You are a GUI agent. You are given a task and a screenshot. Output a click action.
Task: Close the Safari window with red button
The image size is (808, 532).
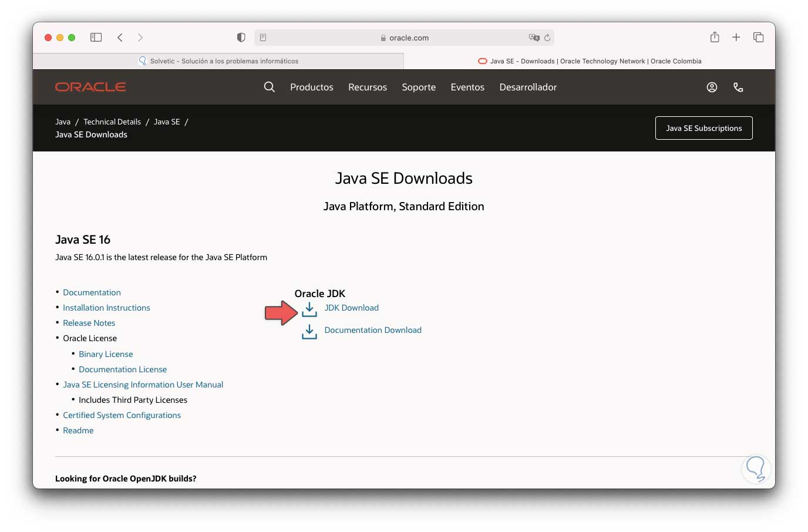[x=48, y=38]
